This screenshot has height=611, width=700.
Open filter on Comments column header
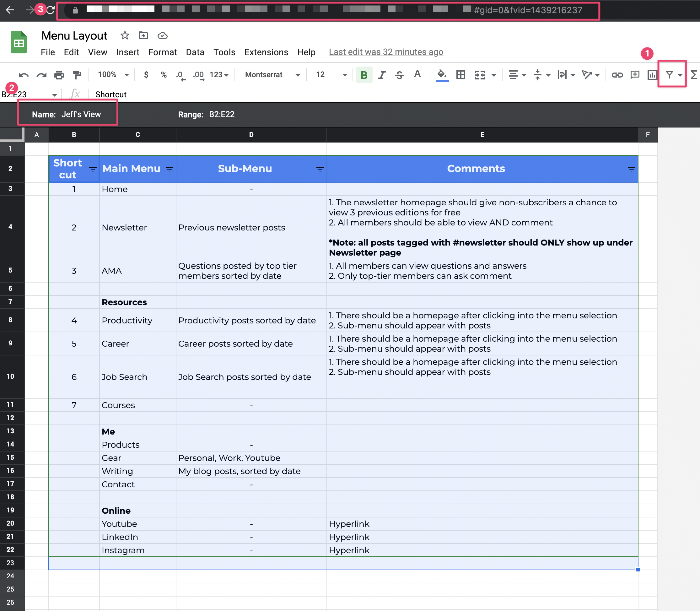(632, 169)
